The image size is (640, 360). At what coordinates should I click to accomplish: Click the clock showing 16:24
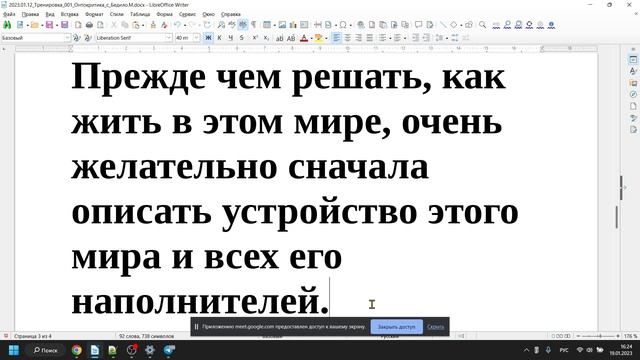click(x=625, y=347)
